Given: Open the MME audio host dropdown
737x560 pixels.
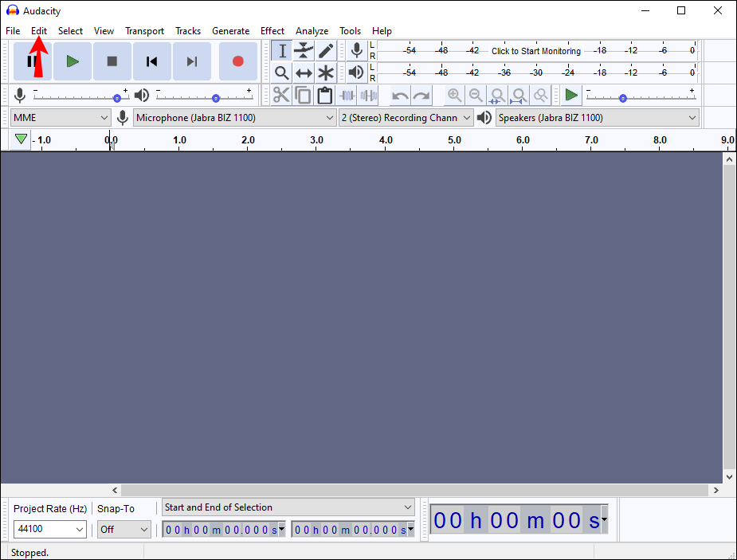Looking at the screenshot, I should point(61,118).
